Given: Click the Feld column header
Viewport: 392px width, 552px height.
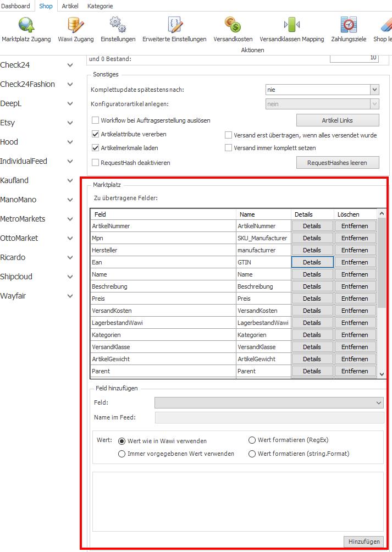Looking at the screenshot, I should point(163,214).
